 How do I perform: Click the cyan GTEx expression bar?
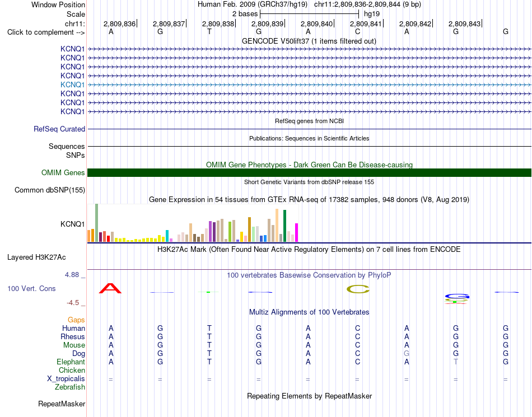[167, 236]
